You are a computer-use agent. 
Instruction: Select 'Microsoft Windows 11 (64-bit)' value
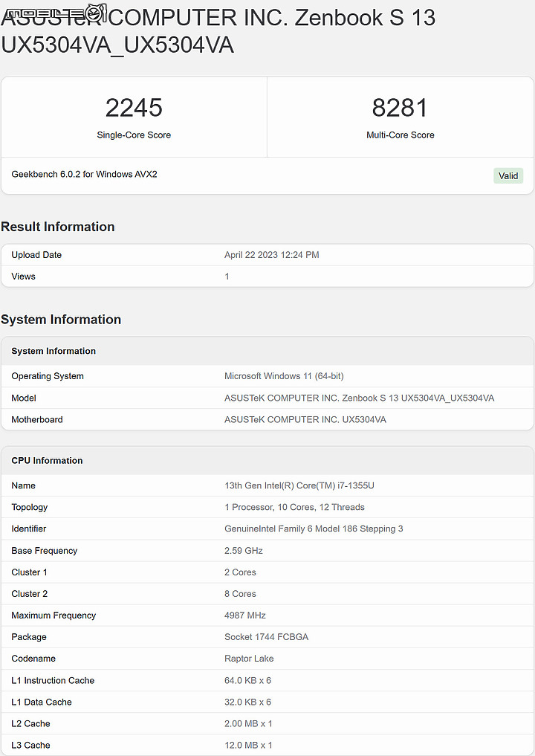click(284, 376)
